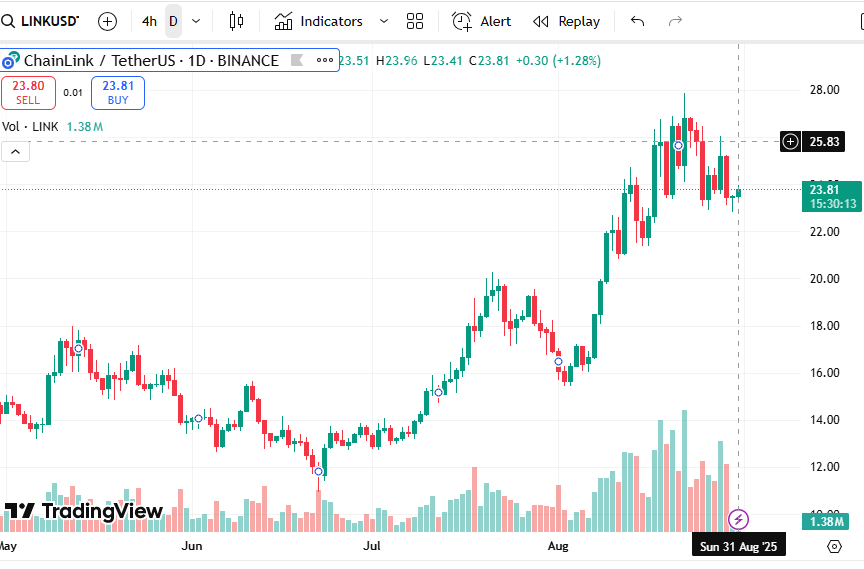
Task: Expand the indicator templates dropdown arrow
Action: 384,21
